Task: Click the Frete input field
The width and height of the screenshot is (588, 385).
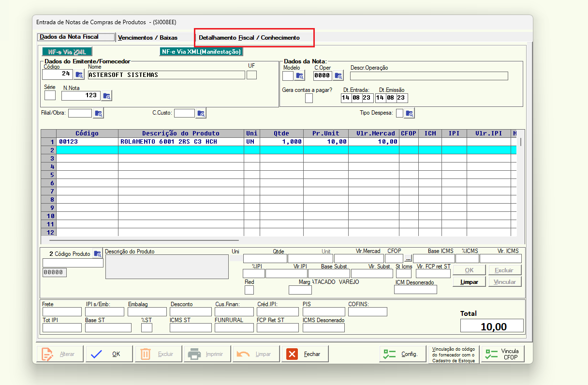Action: click(62, 312)
